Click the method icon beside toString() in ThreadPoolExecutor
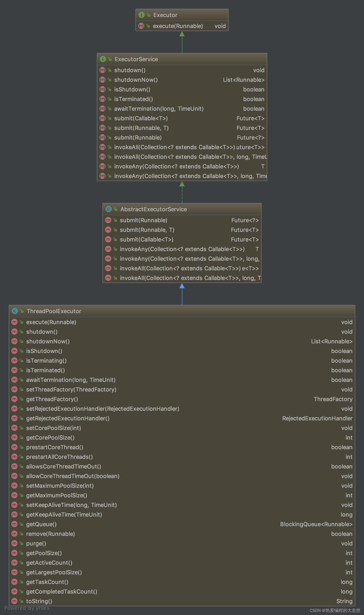 point(14,601)
